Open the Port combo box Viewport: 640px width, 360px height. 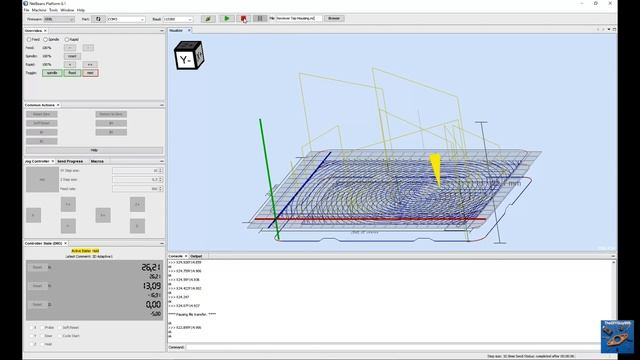[x=126, y=19]
